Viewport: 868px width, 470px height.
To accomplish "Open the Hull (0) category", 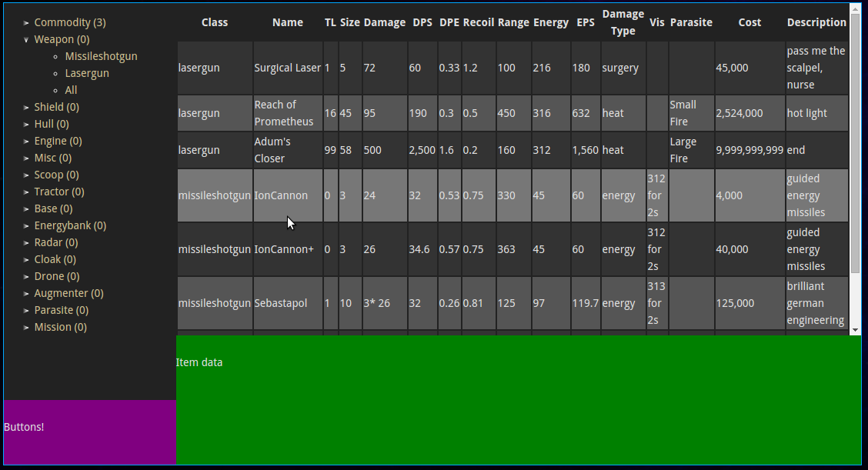I will click(x=51, y=124).
